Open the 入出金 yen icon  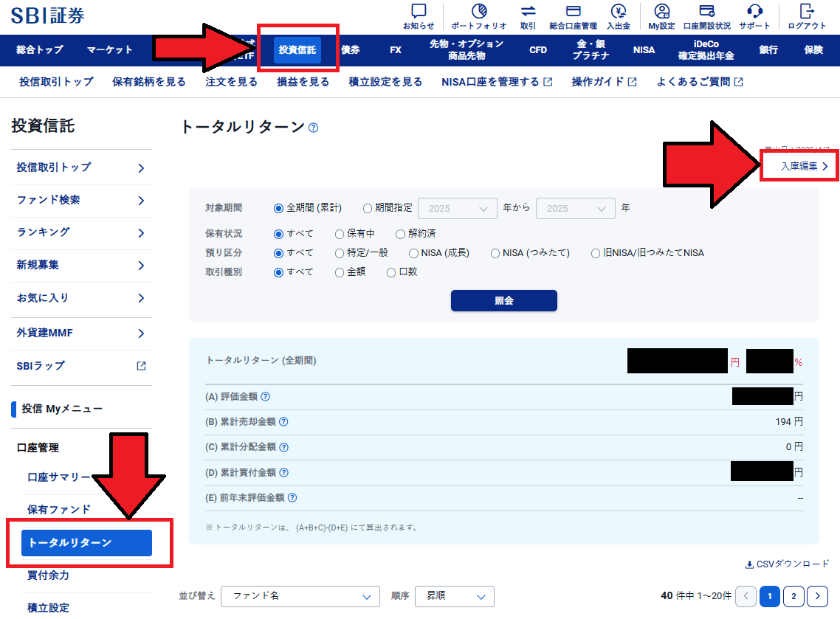[619, 11]
